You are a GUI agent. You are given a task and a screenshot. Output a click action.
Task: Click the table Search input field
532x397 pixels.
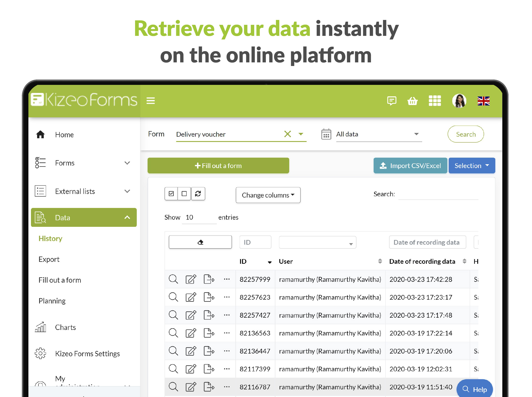pos(438,194)
